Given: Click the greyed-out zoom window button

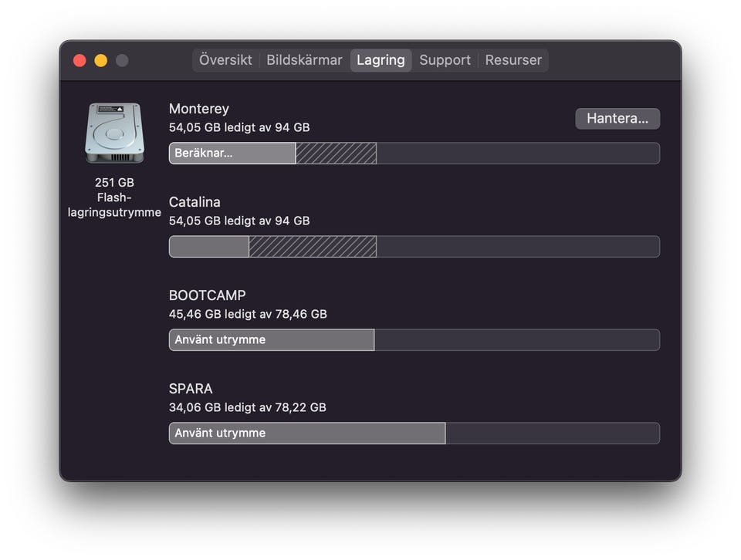Looking at the screenshot, I should pyautogui.click(x=122, y=60).
